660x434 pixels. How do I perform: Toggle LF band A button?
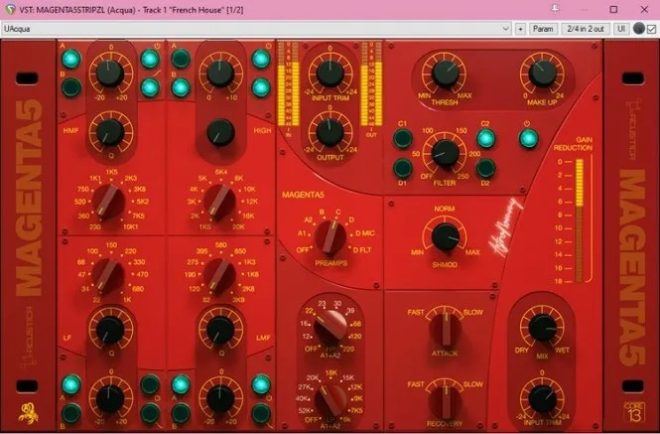coord(71,385)
